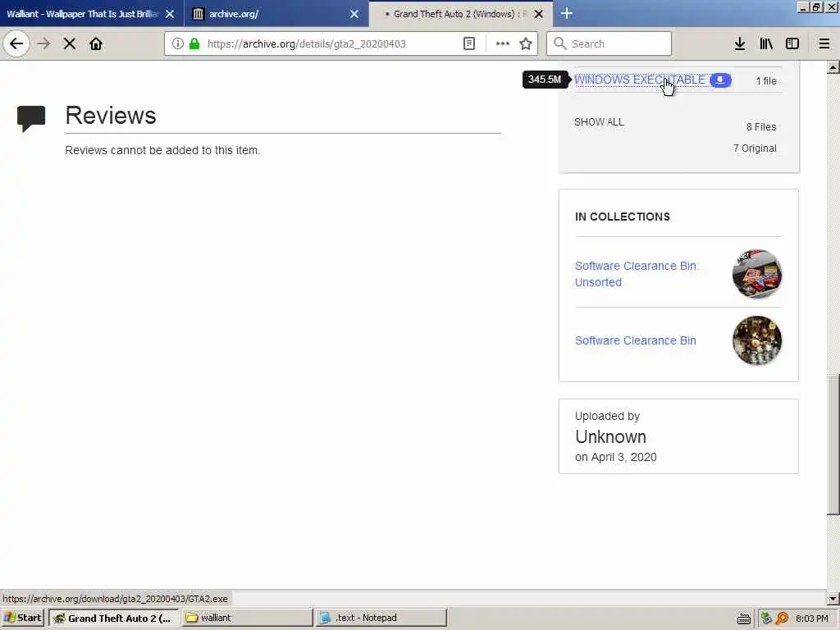This screenshot has height=630, width=840.
Task: Click the vertical scrollbar up arrow
Action: tap(833, 67)
